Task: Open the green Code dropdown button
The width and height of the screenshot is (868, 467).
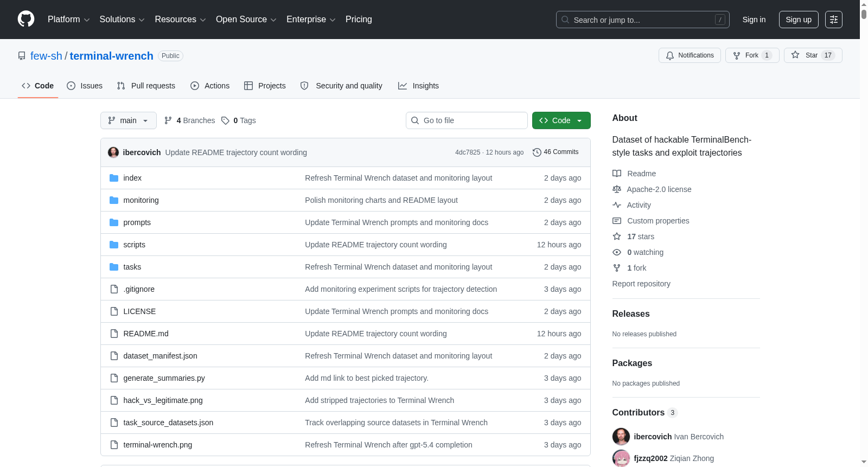Action: pyautogui.click(x=561, y=120)
